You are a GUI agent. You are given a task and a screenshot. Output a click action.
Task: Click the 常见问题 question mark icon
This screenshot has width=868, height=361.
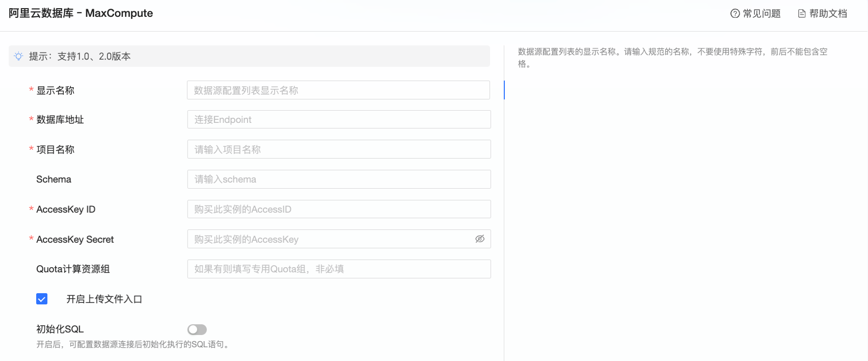pyautogui.click(x=735, y=14)
